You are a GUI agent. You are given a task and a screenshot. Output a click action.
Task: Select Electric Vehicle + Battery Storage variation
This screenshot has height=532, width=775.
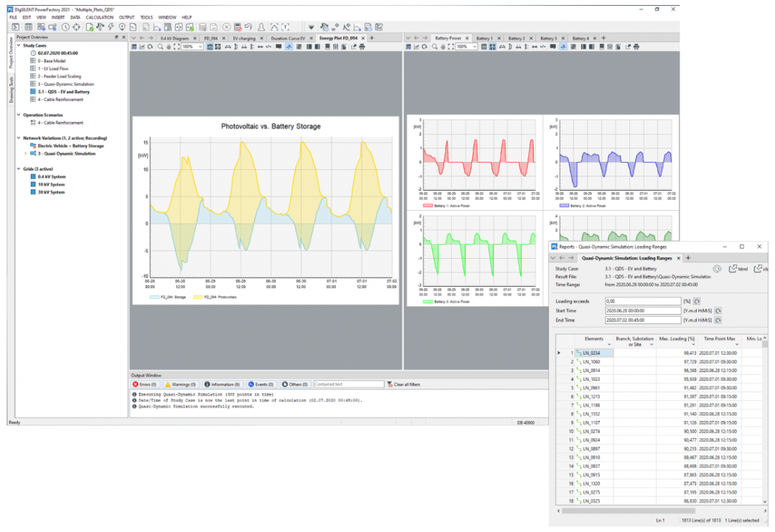coord(70,146)
